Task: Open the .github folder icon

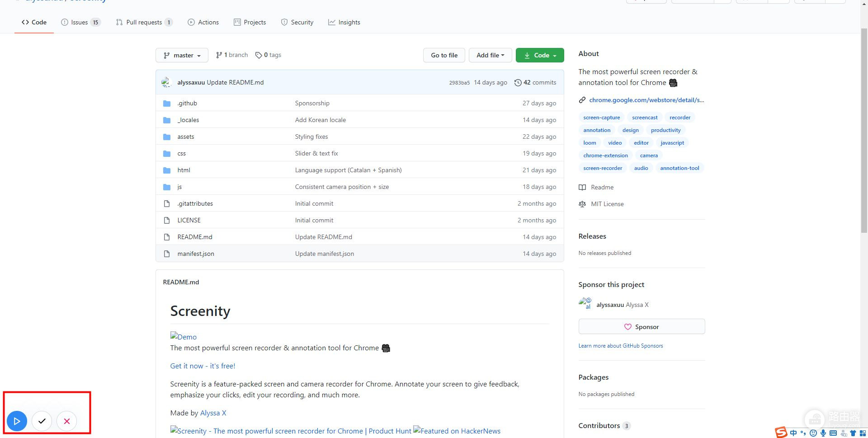Action: pyautogui.click(x=167, y=104)
